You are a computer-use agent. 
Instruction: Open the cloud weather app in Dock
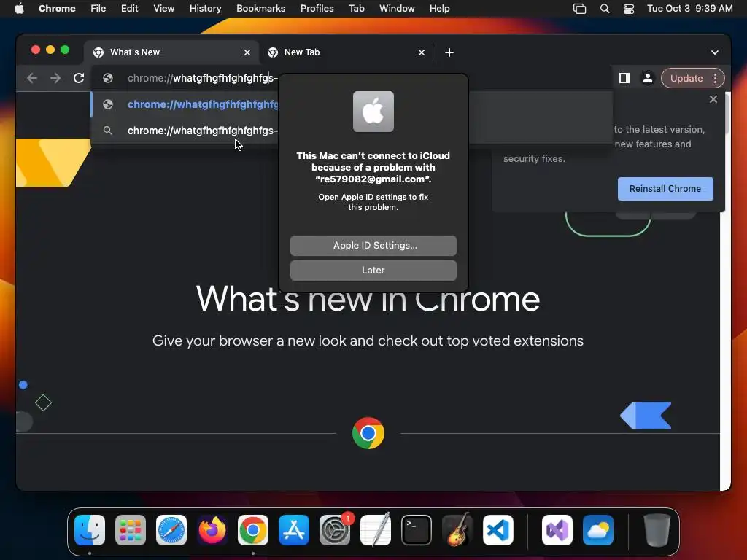598,530
